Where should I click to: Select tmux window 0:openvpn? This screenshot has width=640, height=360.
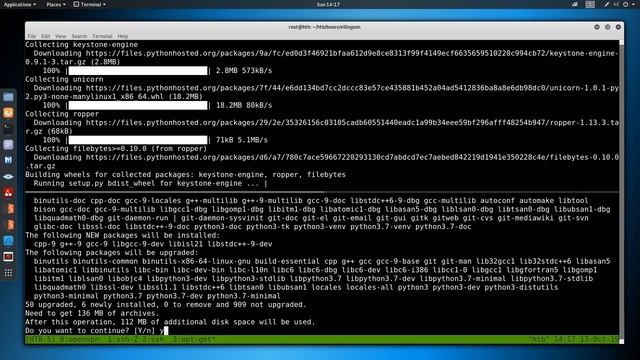pos(80,340)
